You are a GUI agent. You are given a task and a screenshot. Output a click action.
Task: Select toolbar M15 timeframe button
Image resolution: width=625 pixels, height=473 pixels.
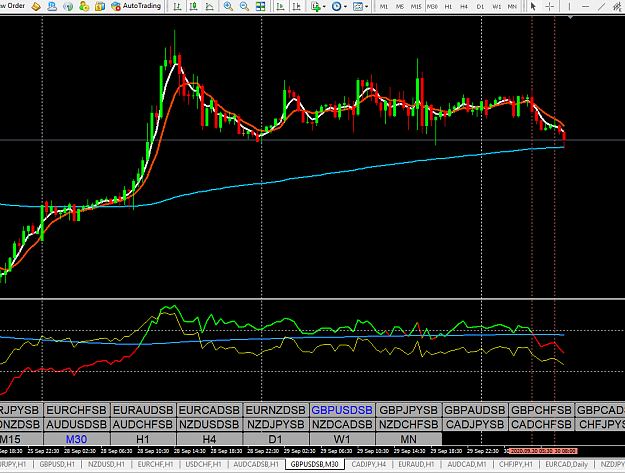(x=416, y=6)
